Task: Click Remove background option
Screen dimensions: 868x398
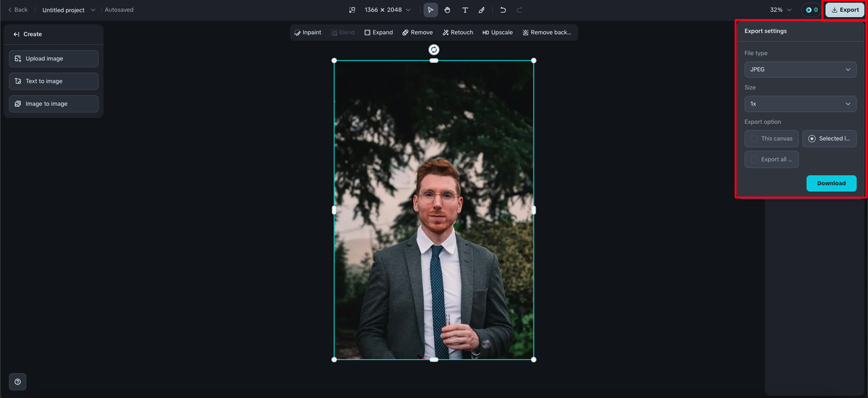Action: 547,33
